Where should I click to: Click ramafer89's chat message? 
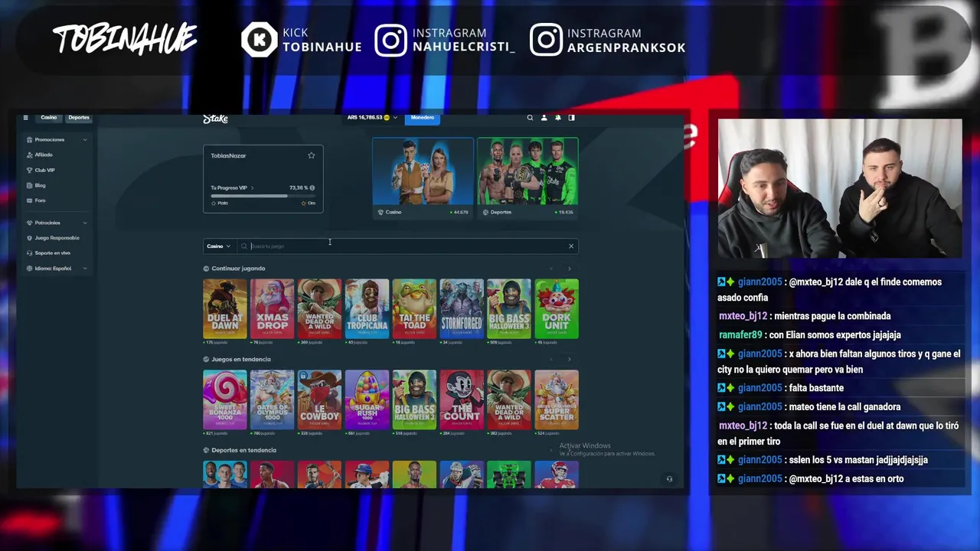tap(810, 334)
